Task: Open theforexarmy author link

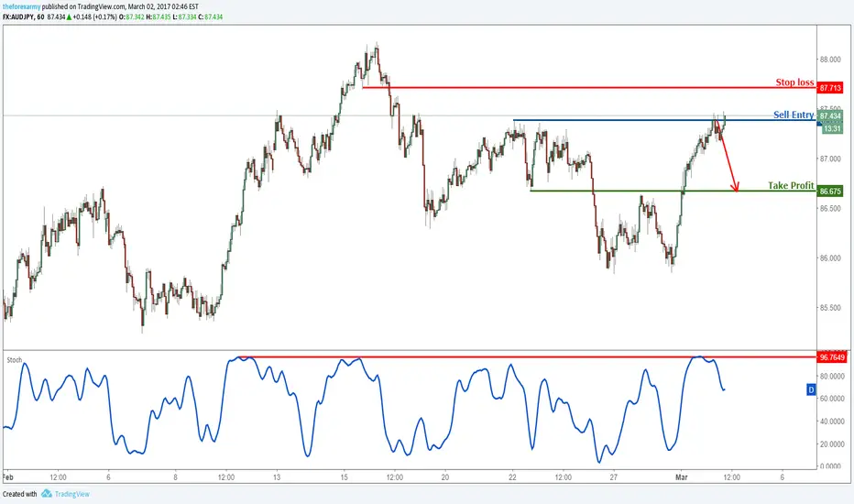Action: (x=21, y=7)
